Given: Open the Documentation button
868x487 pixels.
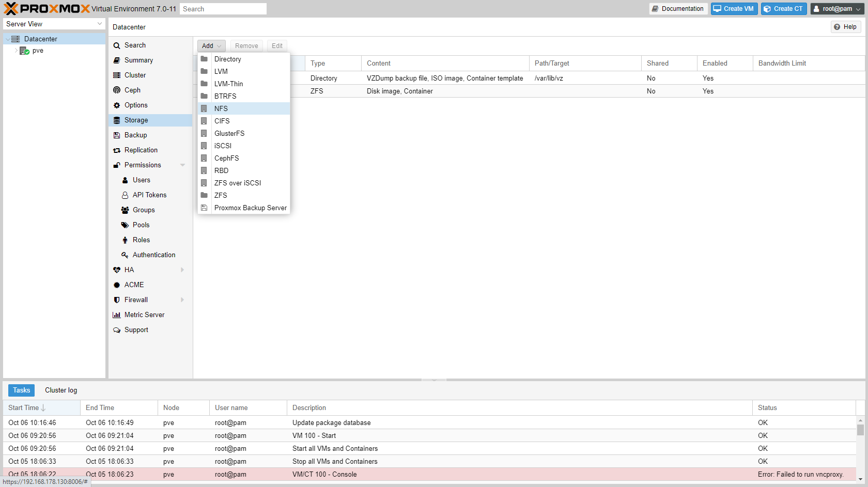Looking at the screenshot, I should pos(678,9).
